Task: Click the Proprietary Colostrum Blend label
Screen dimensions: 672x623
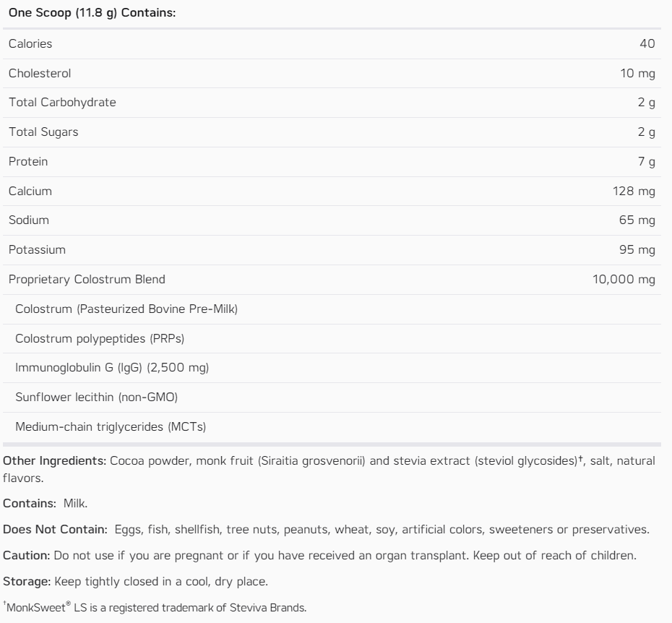Action: [87, 280]
